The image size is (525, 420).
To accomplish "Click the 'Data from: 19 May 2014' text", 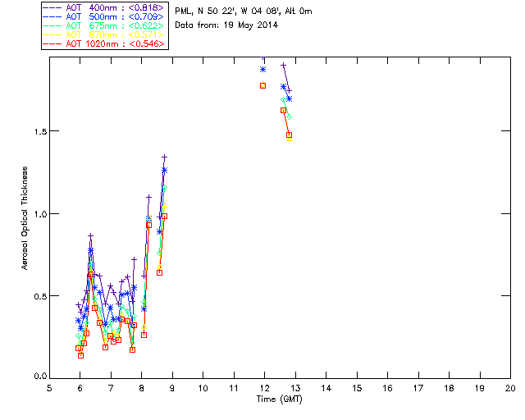I will (x=226, y=25).
